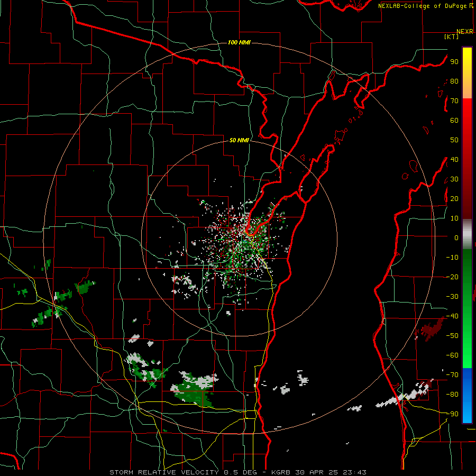Click the 10 value on the velocity scale
Image resolution: width=476 pixels, height=476 pixels.
pos(454,218)
